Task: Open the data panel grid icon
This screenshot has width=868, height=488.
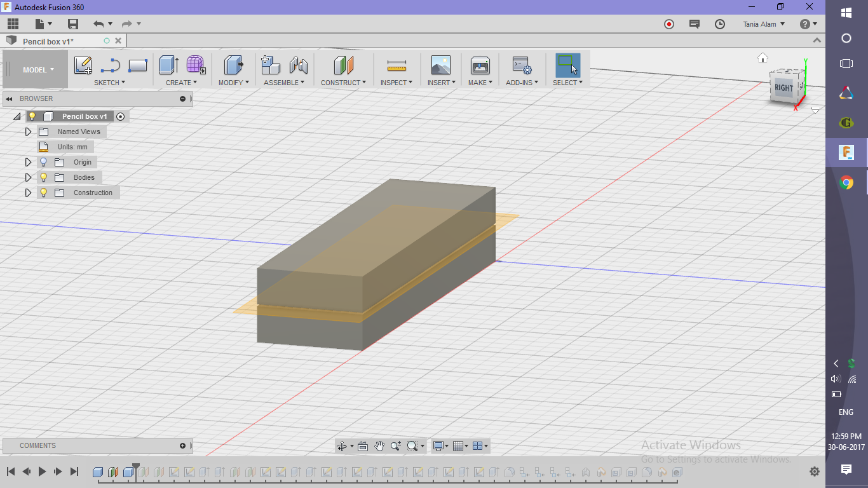Action: (x=13, y=24)
